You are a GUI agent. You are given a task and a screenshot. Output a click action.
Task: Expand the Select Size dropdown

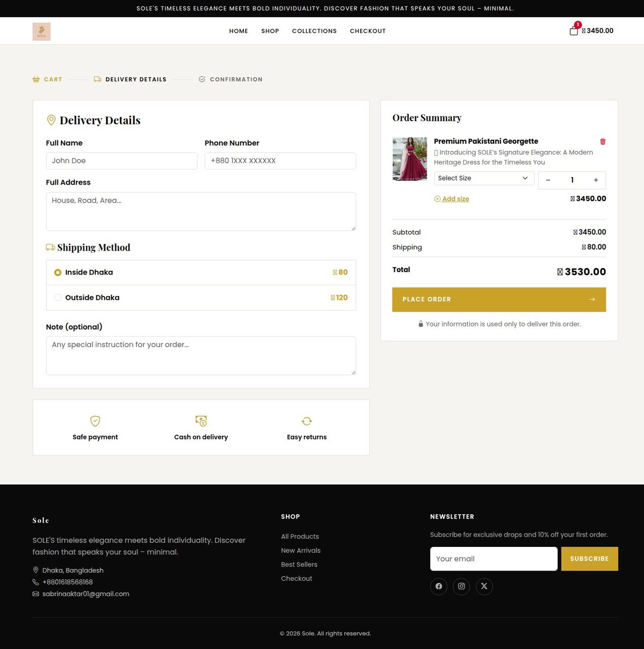tap(484, 178)
